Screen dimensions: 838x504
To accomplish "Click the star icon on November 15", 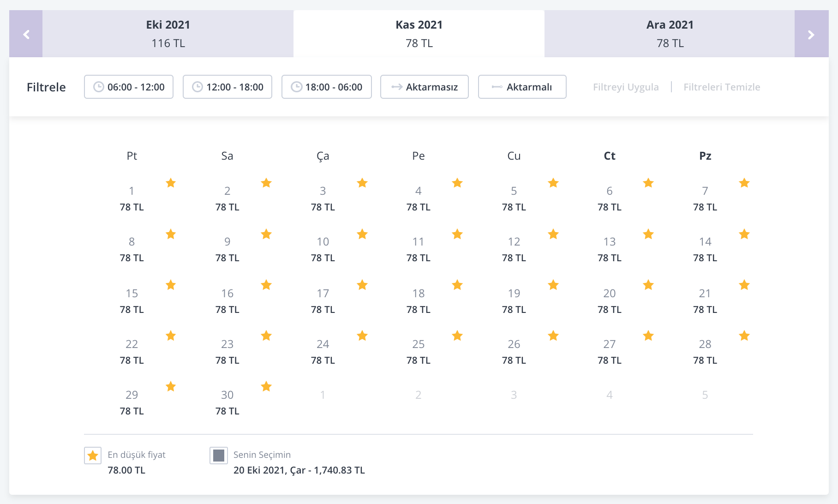I will point(171,285).
